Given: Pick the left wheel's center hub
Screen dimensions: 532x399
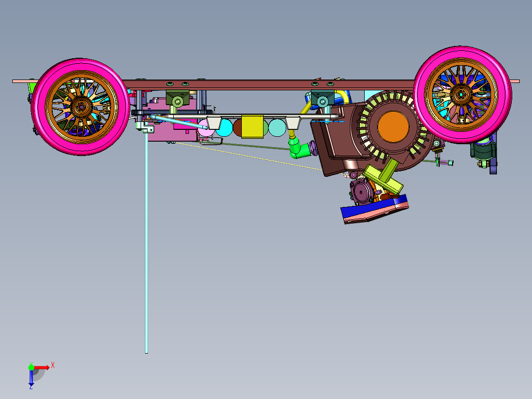Looking at the screenshot, I should pos(81,107).
